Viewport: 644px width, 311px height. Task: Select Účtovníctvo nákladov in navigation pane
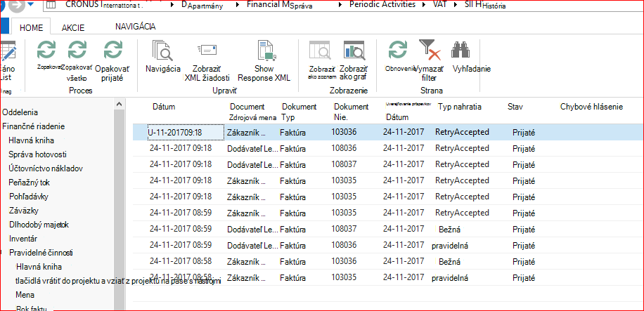click(x=46, y=168)
